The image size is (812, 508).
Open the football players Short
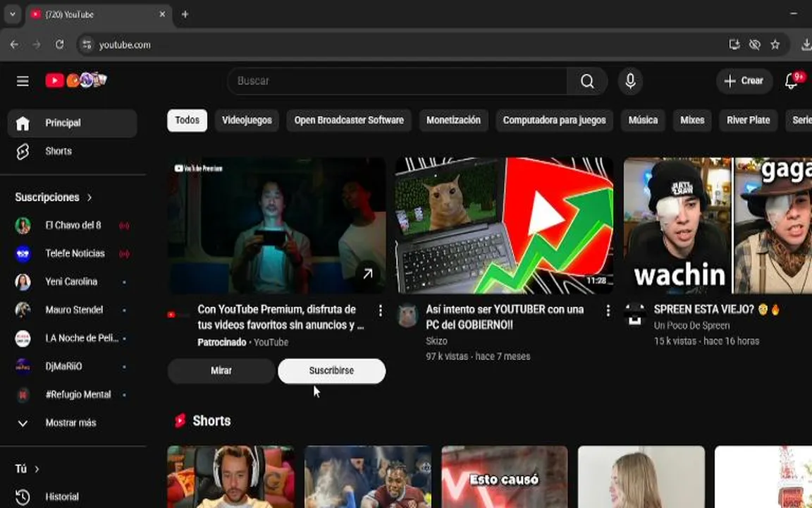click(x=368, y=477)
